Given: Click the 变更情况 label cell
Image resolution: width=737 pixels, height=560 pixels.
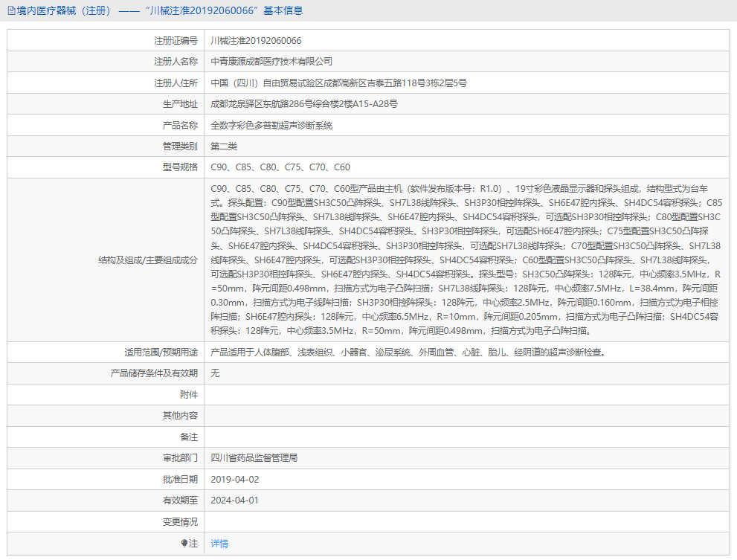Looking at the screenshot, I should tap(106, 522).
